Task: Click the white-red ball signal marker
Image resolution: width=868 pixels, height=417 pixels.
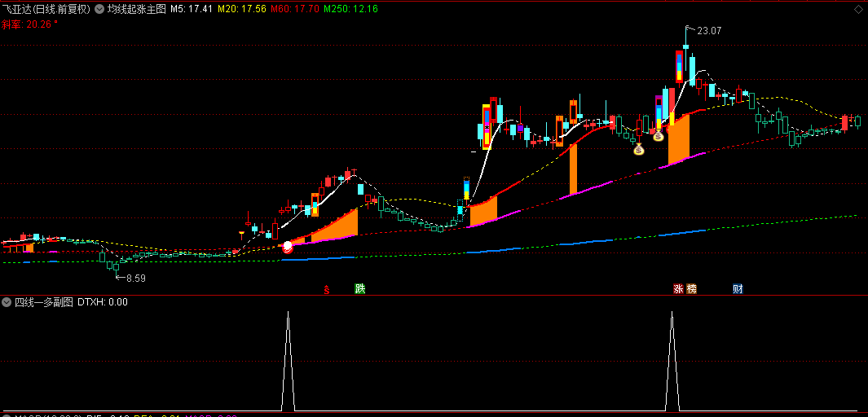Action: pyautogui.click(x=288, y=247)
